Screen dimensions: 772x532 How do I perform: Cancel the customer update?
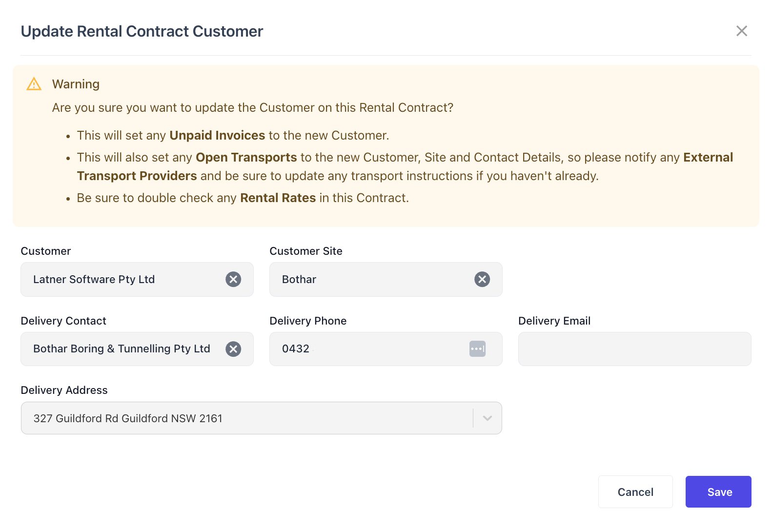[635, 492]
